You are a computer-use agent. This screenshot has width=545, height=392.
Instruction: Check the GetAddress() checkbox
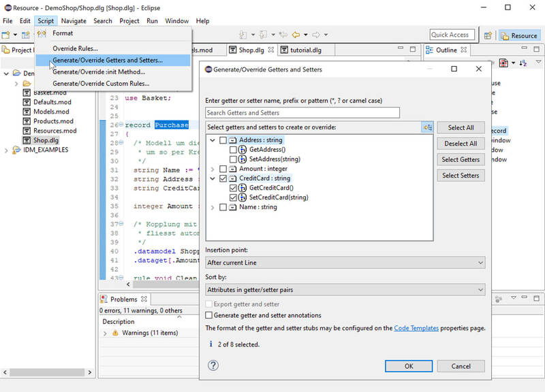tap(233, 150)
